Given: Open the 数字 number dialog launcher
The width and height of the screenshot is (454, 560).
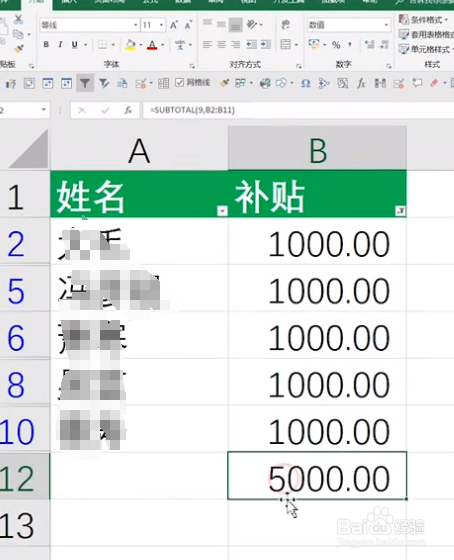Looking at the screenshot, I should click(x=389, y=66).
